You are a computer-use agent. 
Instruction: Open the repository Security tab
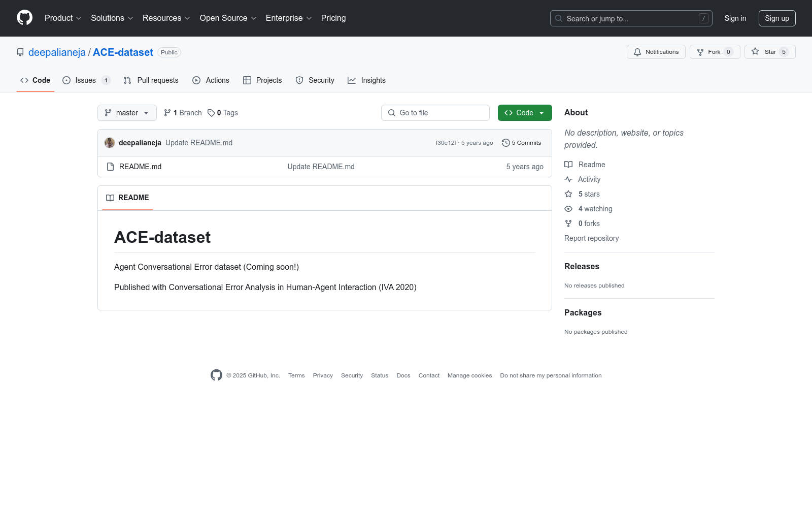tap(315, 80)
